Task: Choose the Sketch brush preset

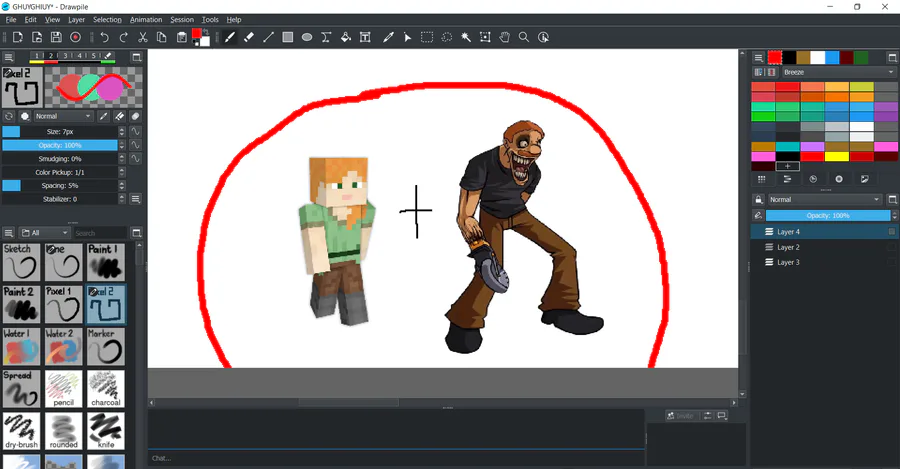Action: [21, 262]
